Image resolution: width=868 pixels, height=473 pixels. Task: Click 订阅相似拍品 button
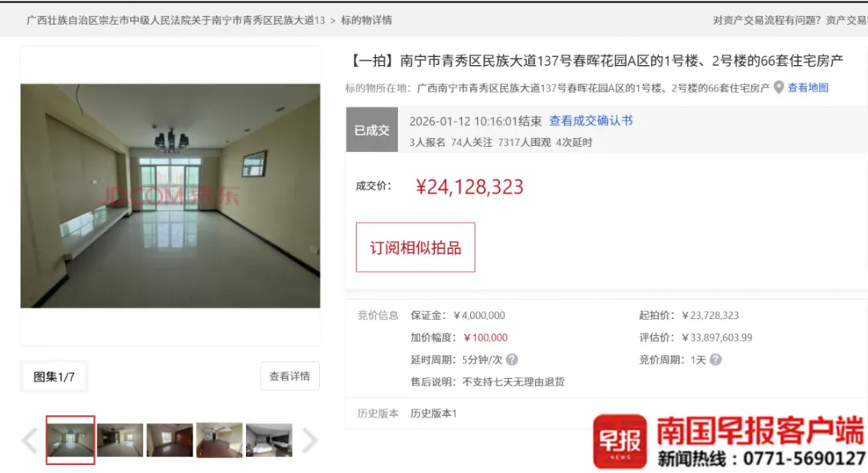tap(416, 247)
